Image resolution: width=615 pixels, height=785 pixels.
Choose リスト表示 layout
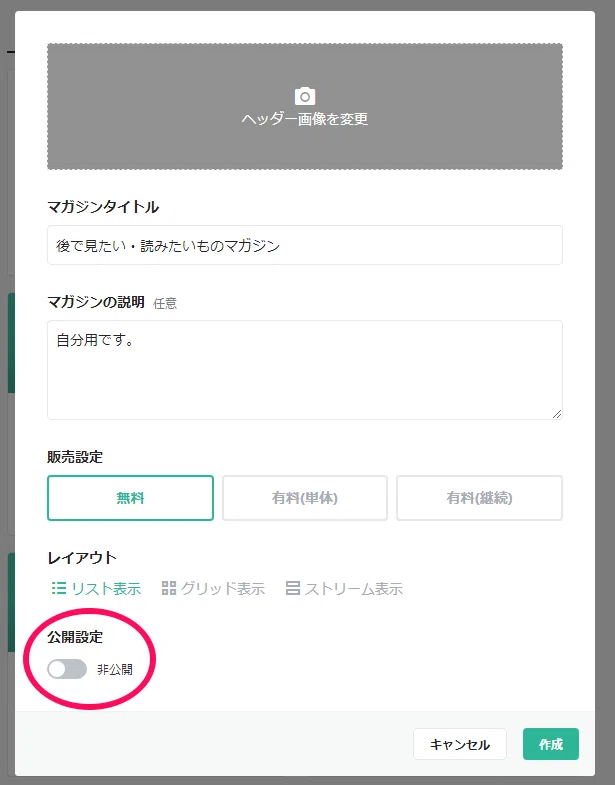pyautogui.click(x=96, y=588)
